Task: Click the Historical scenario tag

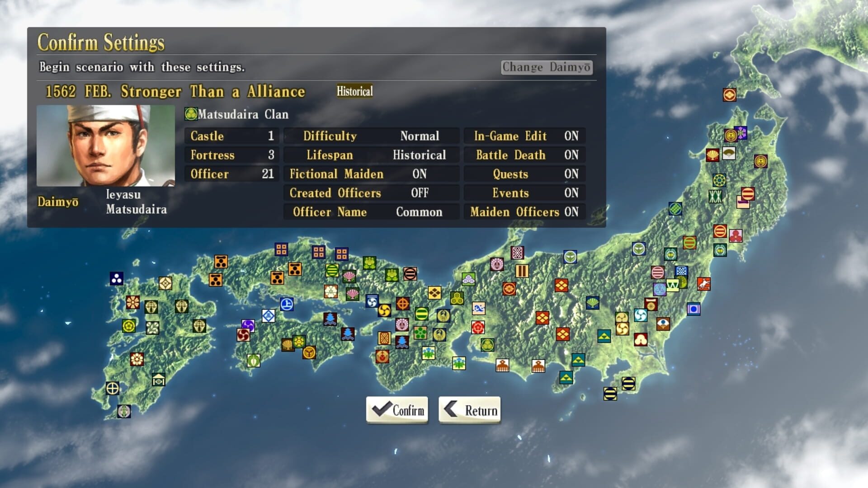Action: click(x=354, y=92)
